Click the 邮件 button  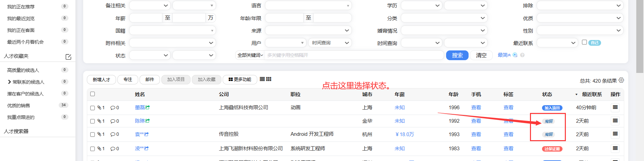click(x=150, y=80)
